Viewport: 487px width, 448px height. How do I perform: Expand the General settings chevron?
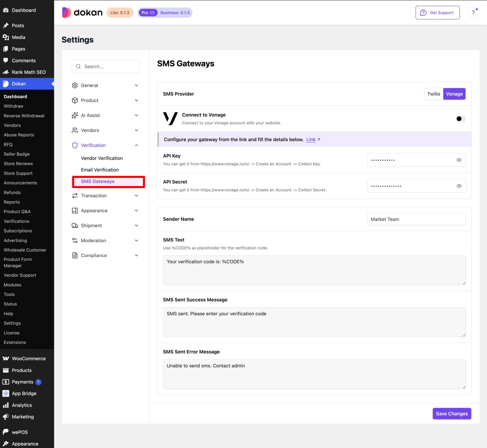[136, 85]
